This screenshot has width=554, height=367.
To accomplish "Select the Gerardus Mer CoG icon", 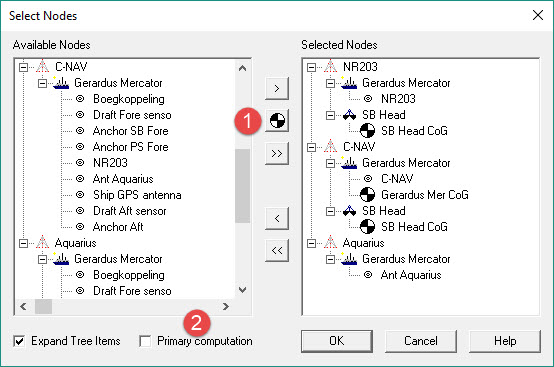I will [x=367, y=195].
